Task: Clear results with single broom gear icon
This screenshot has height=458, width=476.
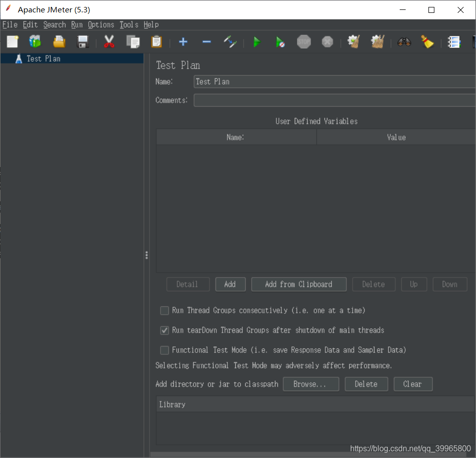Action: (x=354, y=42)
